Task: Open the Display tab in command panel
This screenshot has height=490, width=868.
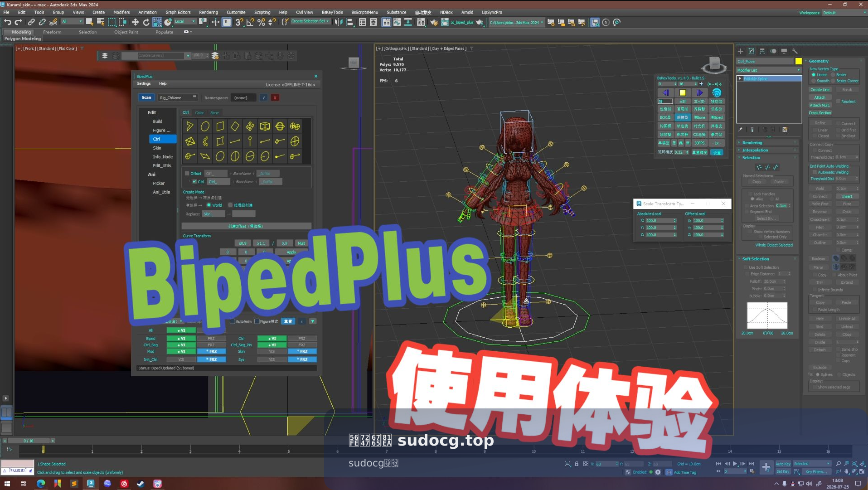Action: [784, 51]
